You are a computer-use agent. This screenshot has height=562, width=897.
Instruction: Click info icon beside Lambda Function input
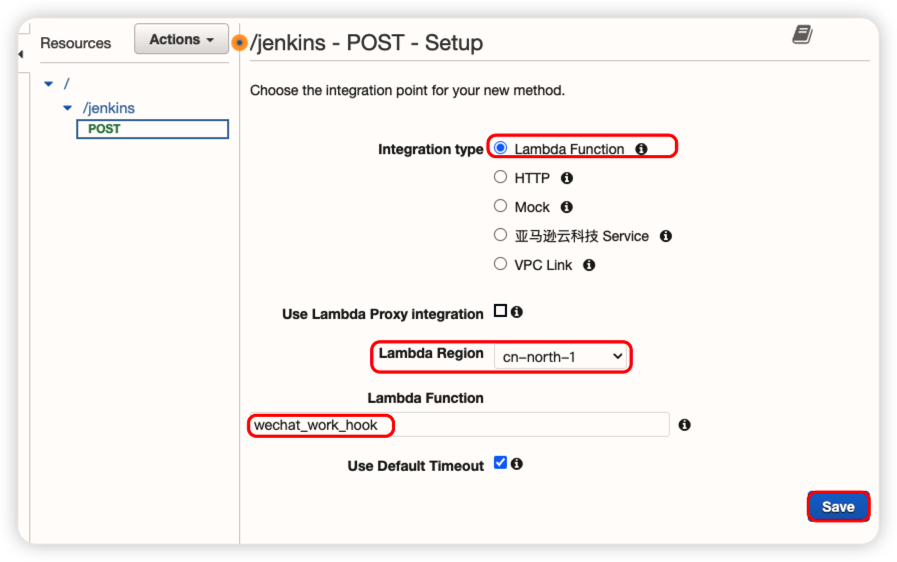coord(685,425)
